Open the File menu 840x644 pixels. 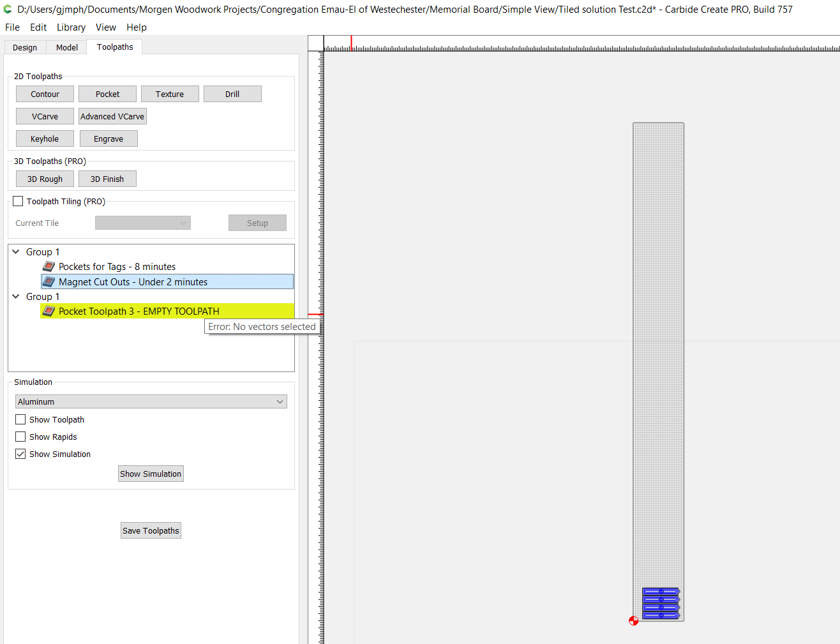tap(12, 27)
